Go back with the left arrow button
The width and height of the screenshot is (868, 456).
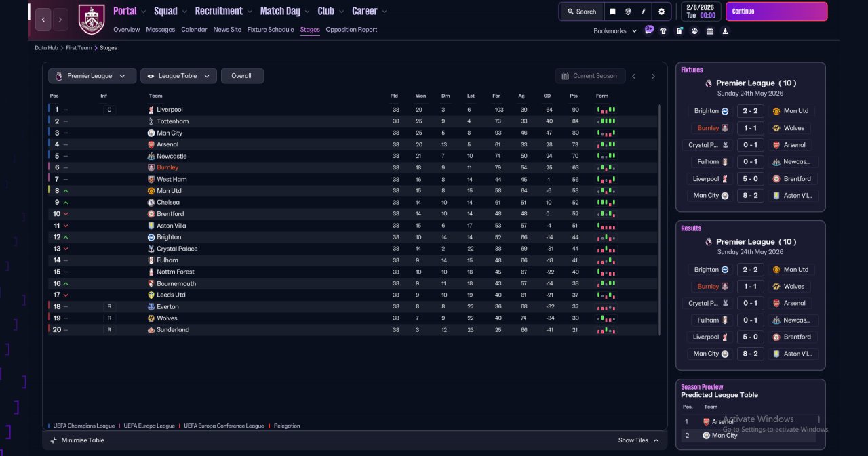tap(43, 20)
